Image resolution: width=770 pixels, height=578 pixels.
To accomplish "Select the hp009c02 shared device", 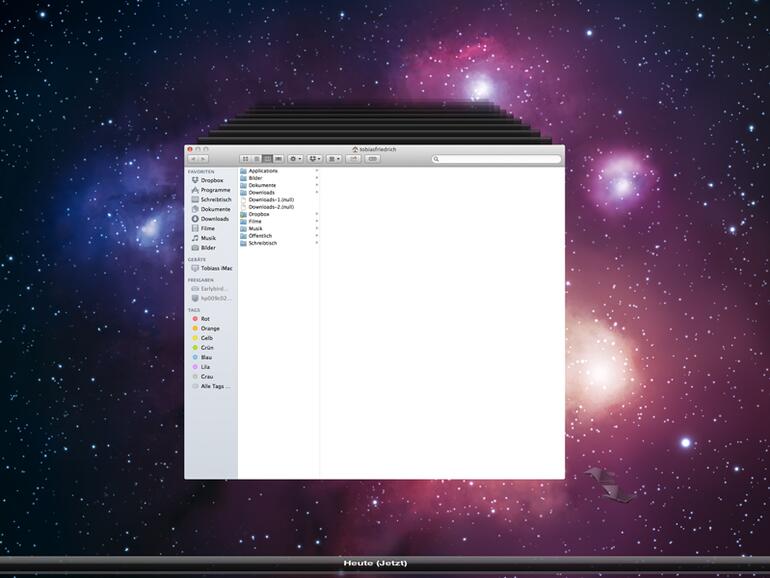I will tap(211, 299).
